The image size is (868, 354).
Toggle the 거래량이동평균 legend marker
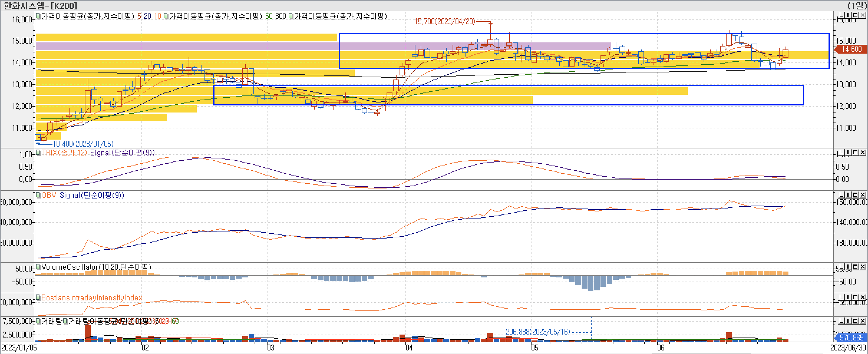pos(65,321)
